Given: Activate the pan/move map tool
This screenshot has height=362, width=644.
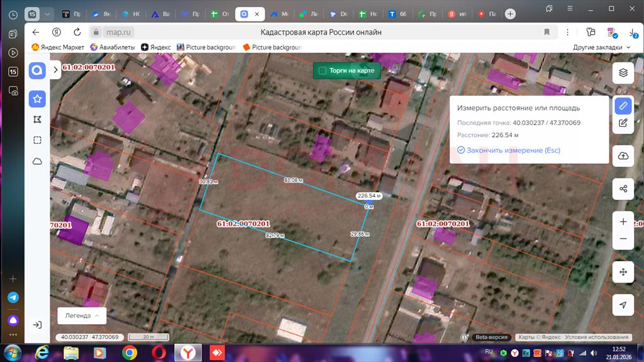Looking at the screenshot, I should [x=623, y=272].
